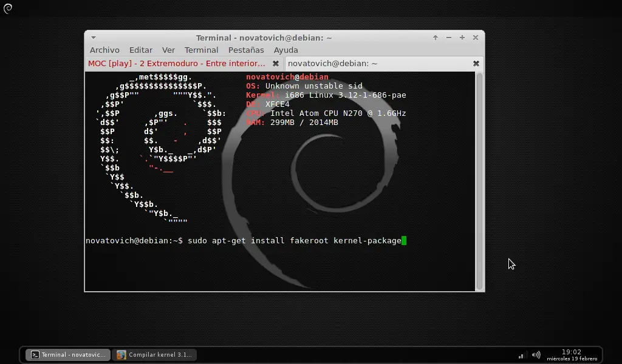
Task: Click the Compilar kernel taskbar icon
Action: tap(121, 354)
